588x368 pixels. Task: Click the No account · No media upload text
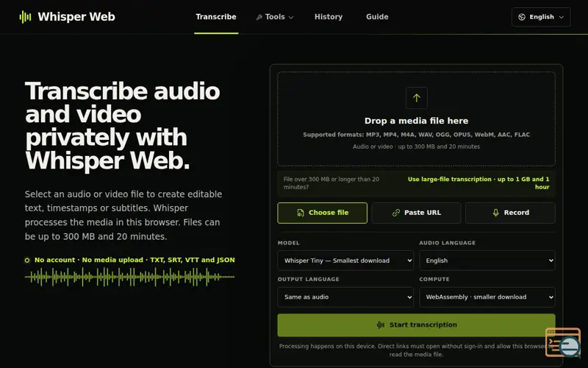click(x=135, y=260)
